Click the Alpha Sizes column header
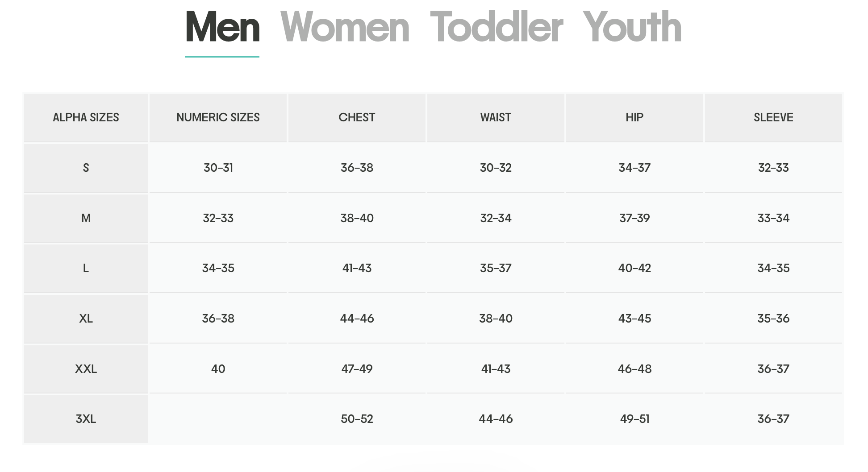Image resolution: width=868 pixels, height=472 pixels. point(86,117)
